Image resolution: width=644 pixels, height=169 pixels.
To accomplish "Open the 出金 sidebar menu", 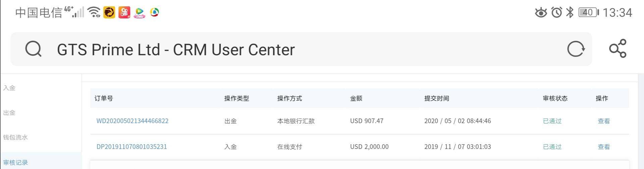I will click(x=9, y=113).
